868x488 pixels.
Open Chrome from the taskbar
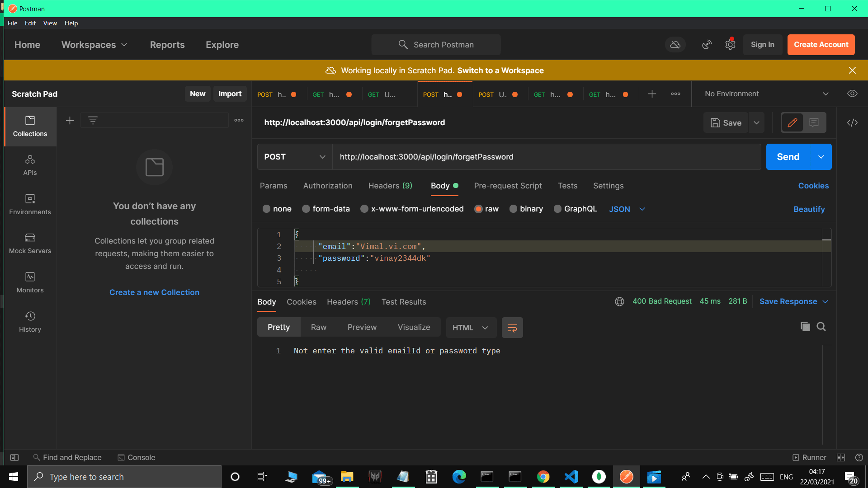[543, 477]
